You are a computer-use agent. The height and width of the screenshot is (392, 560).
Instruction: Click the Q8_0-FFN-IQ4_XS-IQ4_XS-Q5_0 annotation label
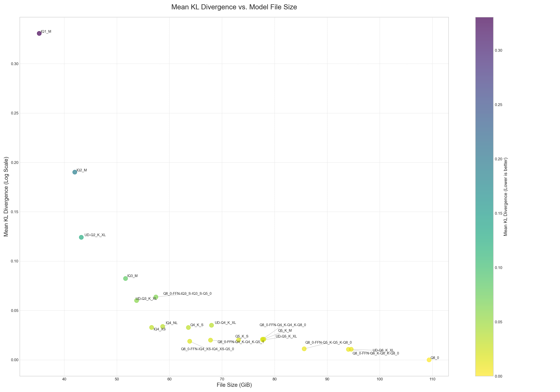[x=207, y=349]
